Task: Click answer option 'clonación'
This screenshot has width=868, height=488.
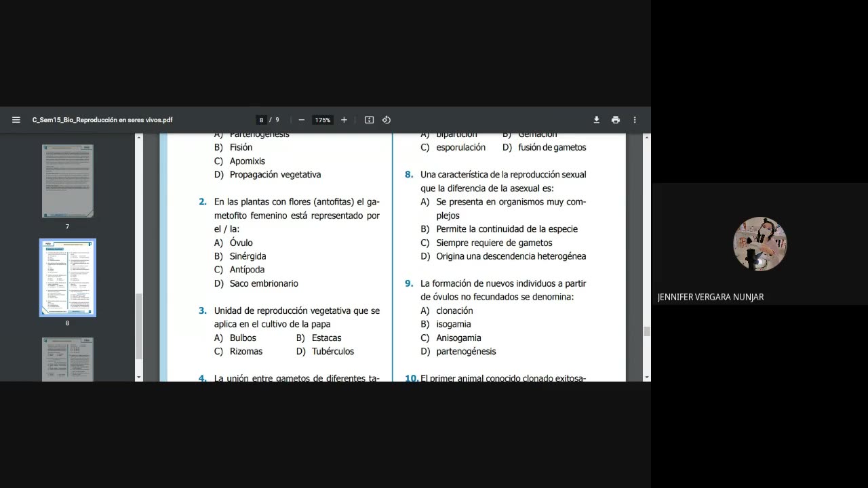Action: coord(454,310)
